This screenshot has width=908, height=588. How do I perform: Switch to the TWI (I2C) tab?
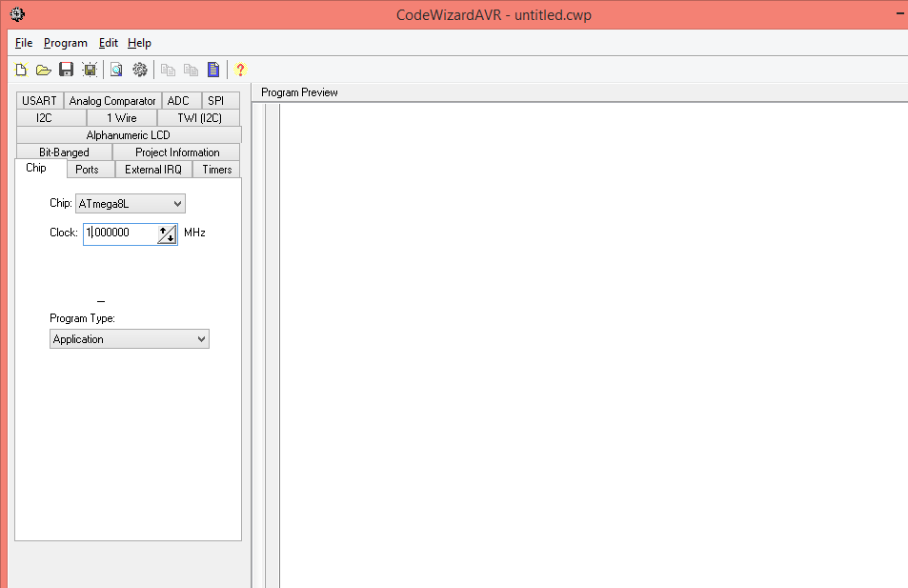pos(200,118)
